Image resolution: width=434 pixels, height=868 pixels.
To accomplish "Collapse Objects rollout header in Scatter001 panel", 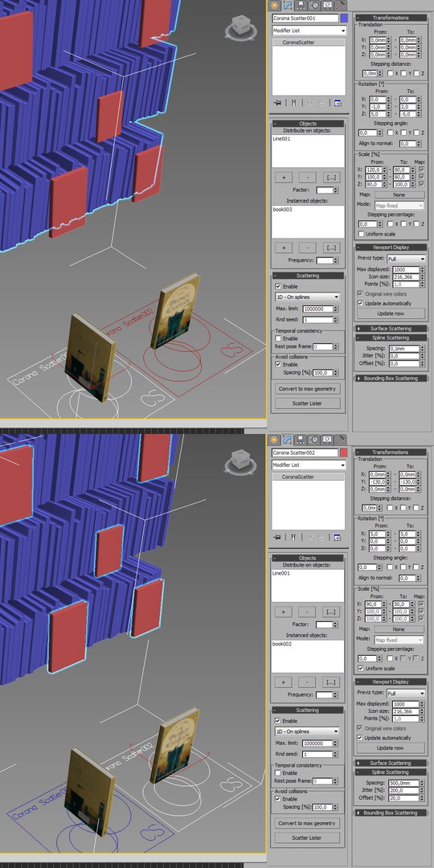I will point(308,124).
